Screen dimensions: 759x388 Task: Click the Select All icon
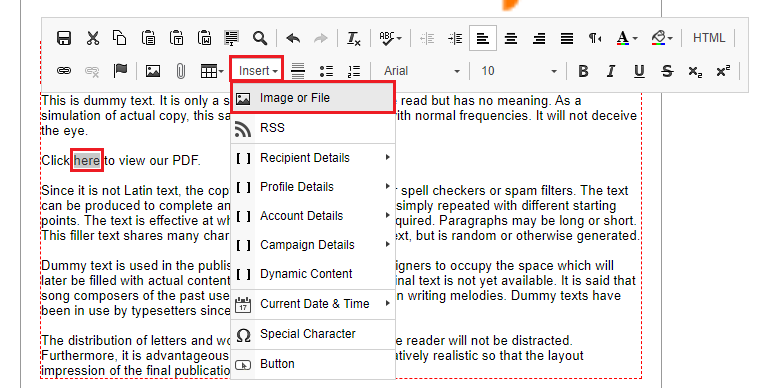(232, 38)
